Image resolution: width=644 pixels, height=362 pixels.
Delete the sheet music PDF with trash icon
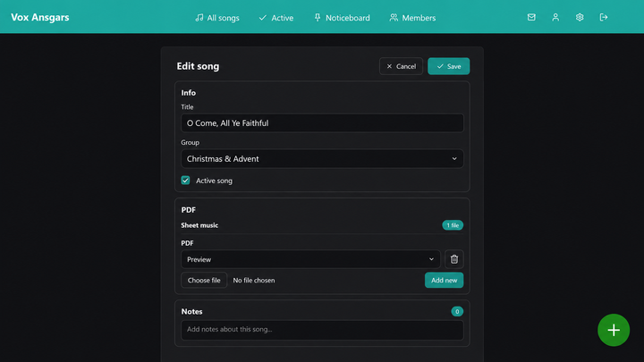453,259
